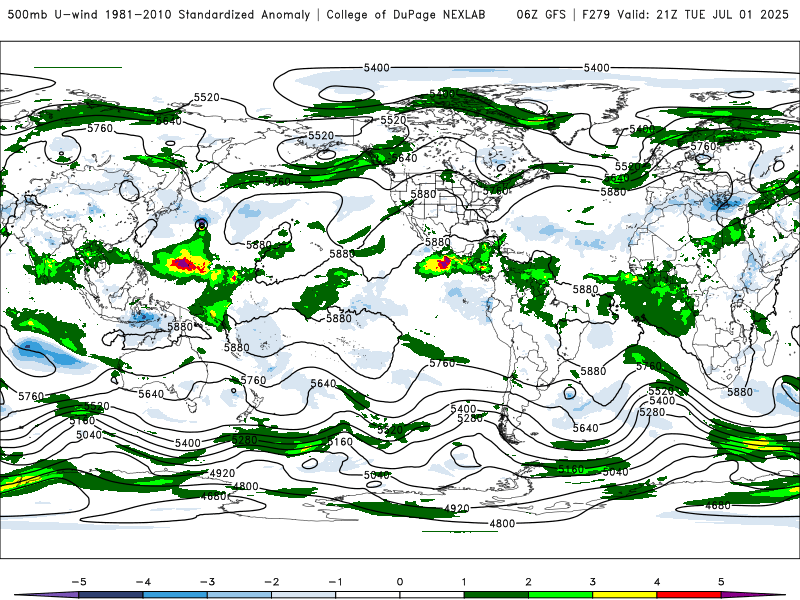Viewport: 800px width, 600px height.
Task: Click the 3 label on the color scale
Action: point(592,582)
